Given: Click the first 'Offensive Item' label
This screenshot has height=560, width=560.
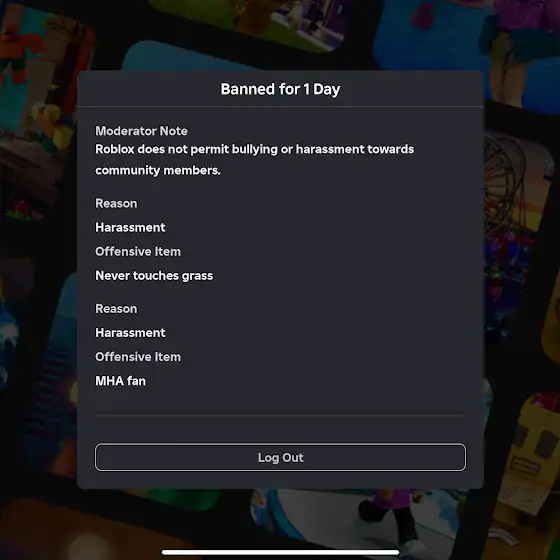Looking at the screenshot, I should coord(138,251).
